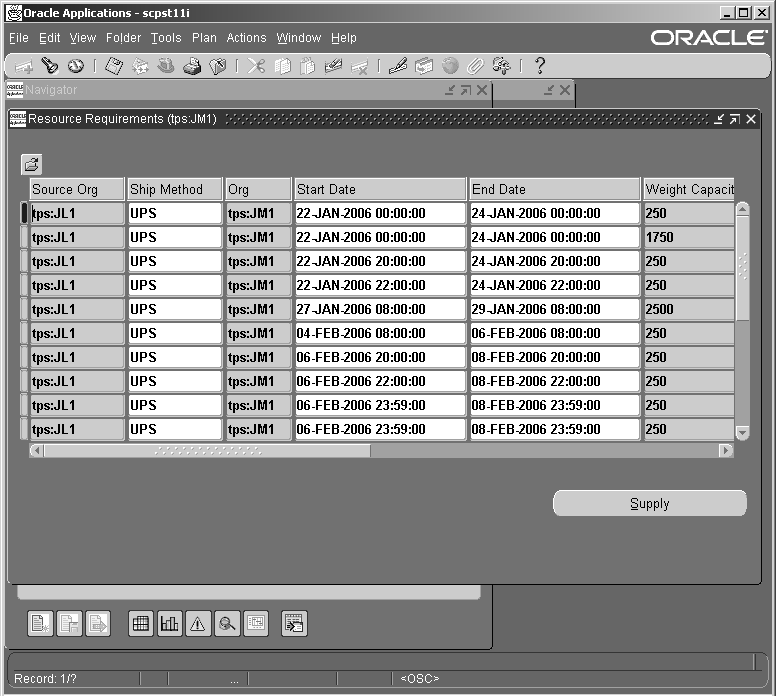The height and width of the screenshot is (696, 776).
Task: Click the horizontal scrollbar thumb
Action: 207,450
